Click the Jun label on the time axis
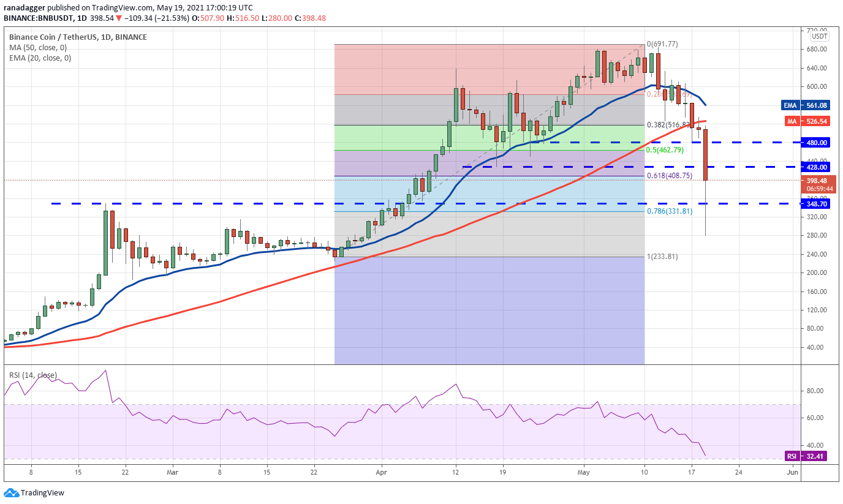This screenshot has width=843, height=504. (792, 472)
